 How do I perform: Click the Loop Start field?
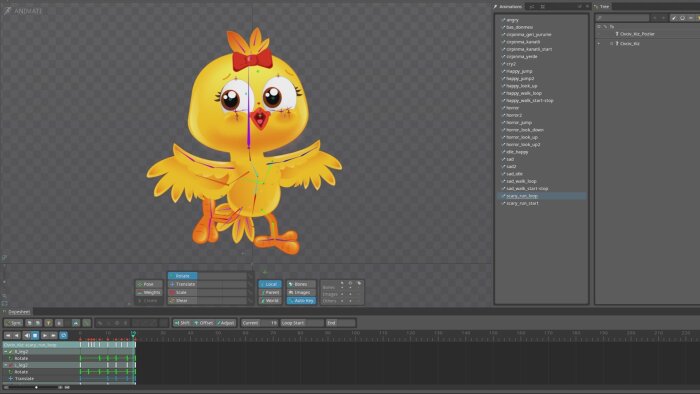pyautogui.click(x=302, y=323)
